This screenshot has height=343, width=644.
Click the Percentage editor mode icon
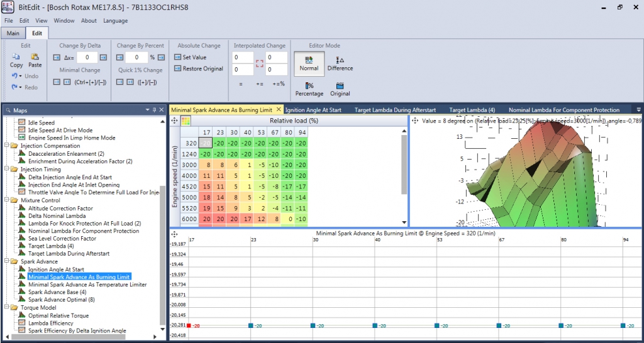coord(309,85)
